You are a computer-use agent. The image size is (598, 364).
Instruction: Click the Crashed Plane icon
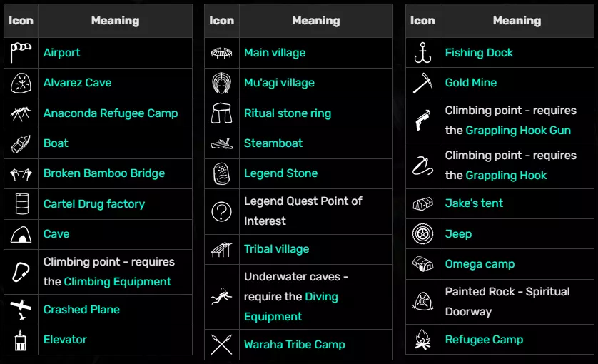pos(21,310)
